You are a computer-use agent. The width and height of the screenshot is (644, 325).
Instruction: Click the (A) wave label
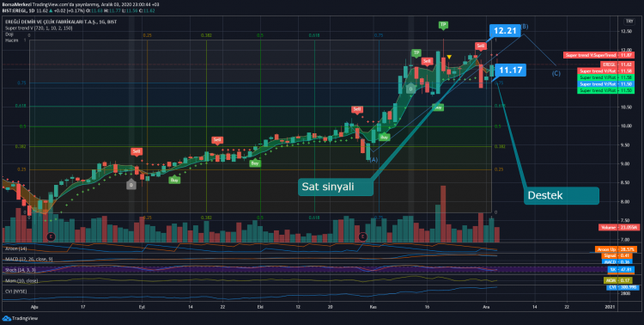[x=374, y=160]
